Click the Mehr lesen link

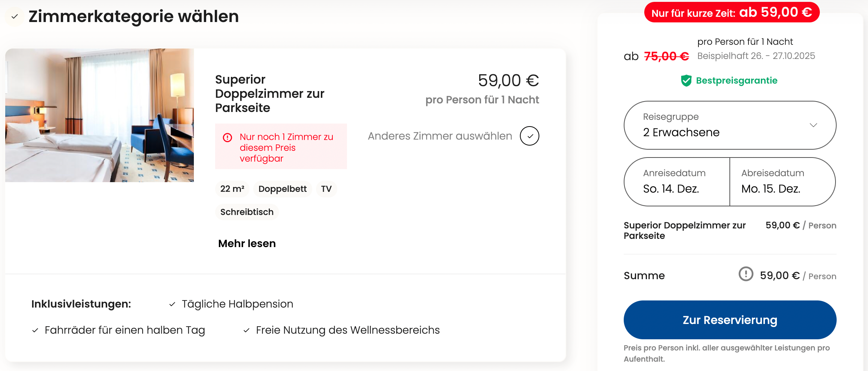pyautogui.click(x=247, y=244)
